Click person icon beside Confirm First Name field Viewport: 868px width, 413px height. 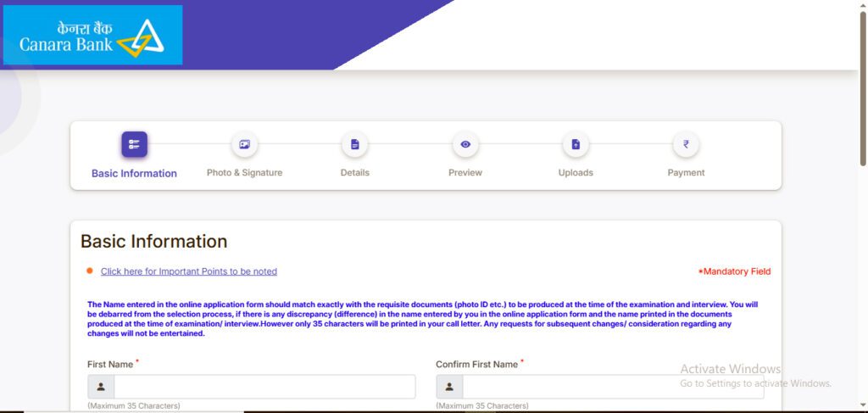click(449, 387)
